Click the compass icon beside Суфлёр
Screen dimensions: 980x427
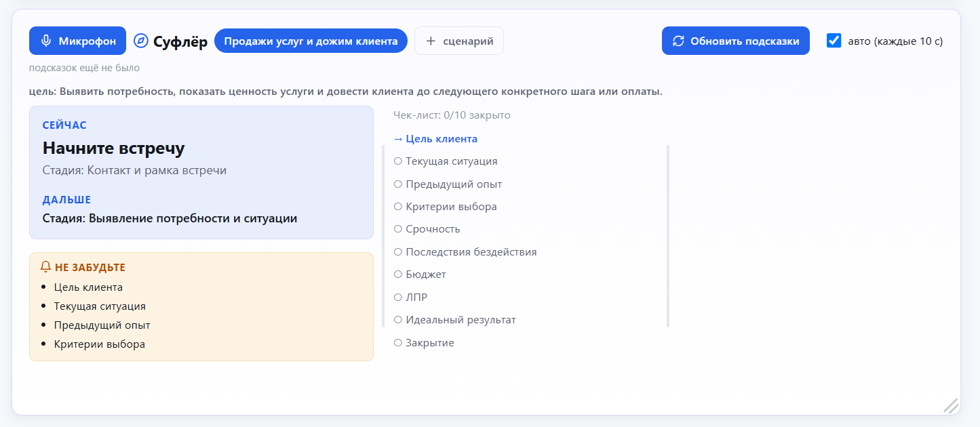pos(141,41)
